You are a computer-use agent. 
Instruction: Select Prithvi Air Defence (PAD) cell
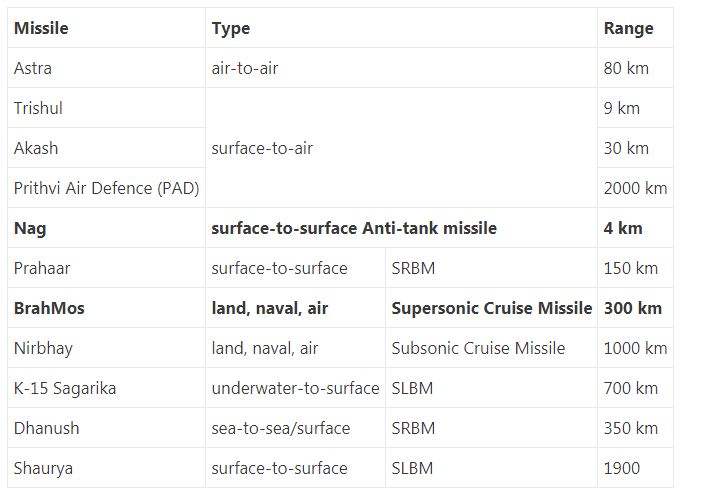106,188
